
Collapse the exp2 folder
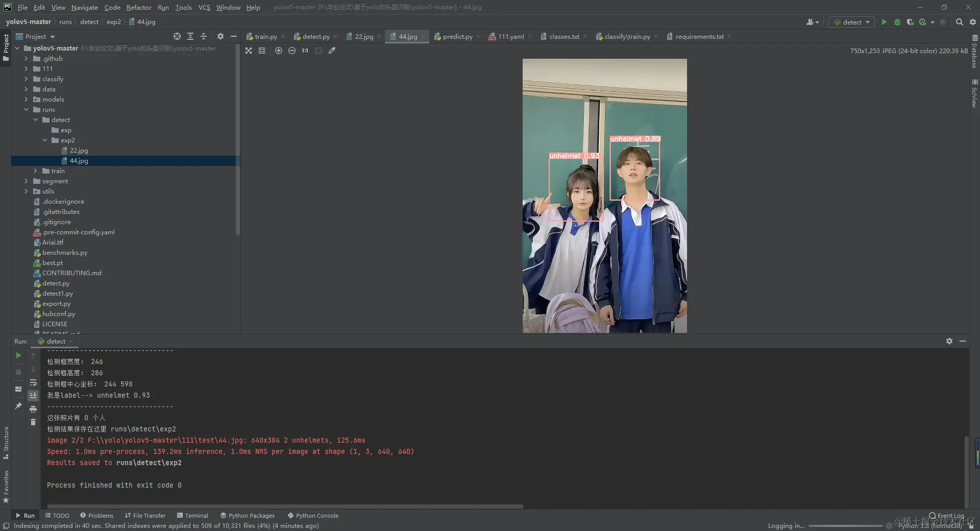pos(45,140)
